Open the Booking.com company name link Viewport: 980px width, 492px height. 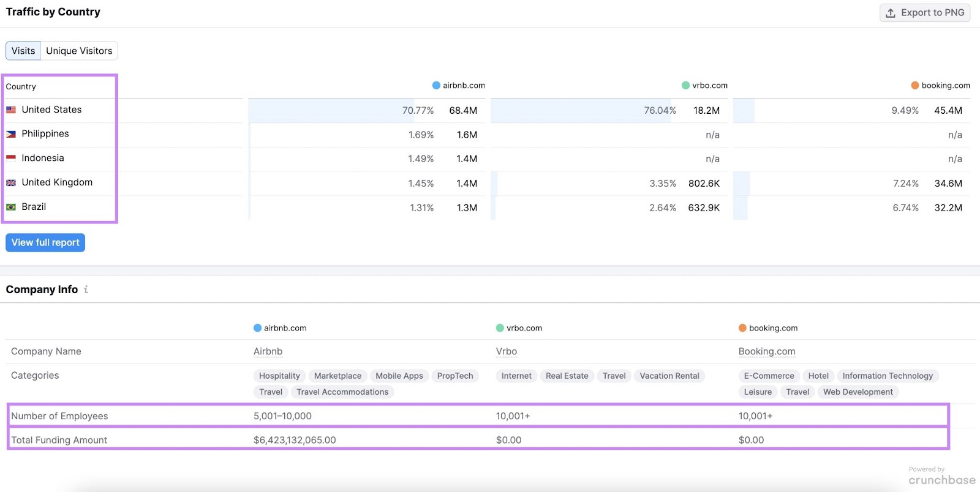point(767,351)
